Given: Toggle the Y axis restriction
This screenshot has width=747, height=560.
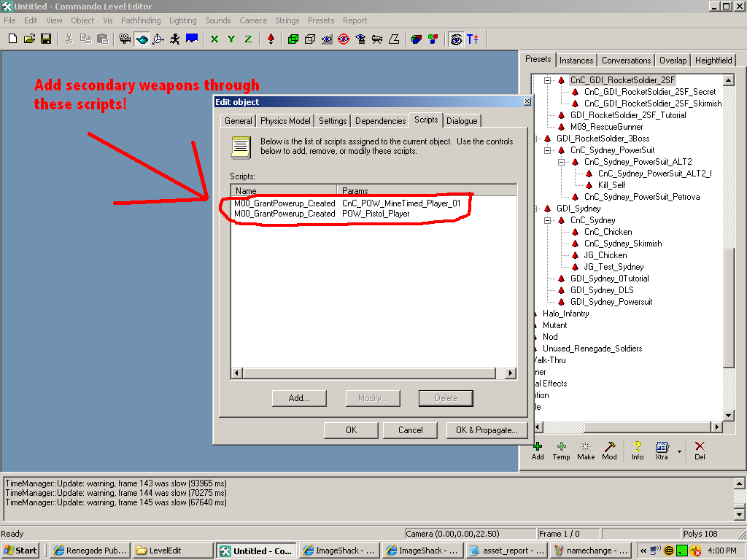Looking at the screenshot, I should [x=231, y=39].
